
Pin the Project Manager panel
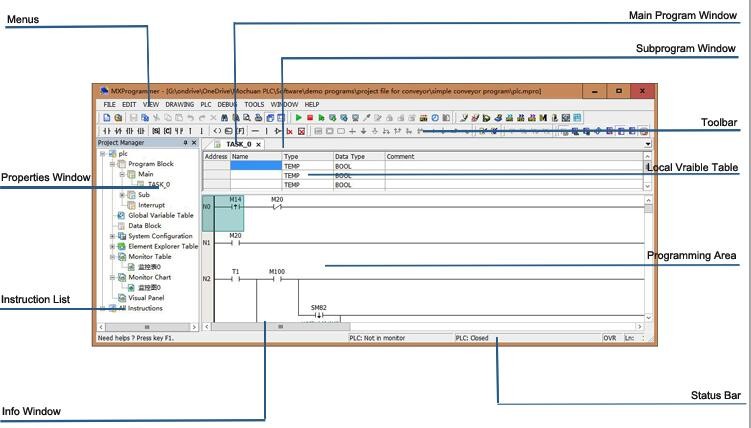coord(185,143)
